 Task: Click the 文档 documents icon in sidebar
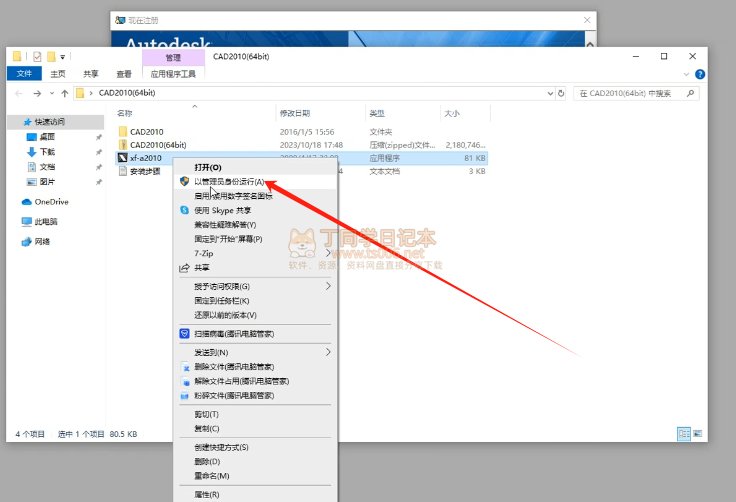31,167
